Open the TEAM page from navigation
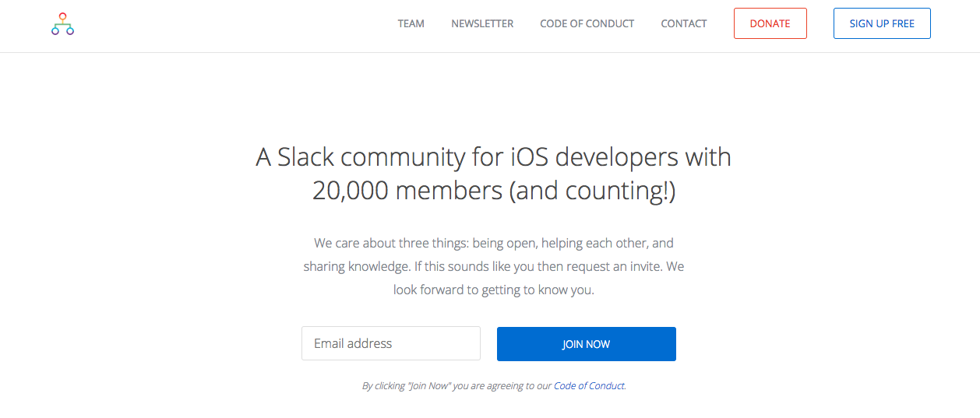 pos(411,23)
